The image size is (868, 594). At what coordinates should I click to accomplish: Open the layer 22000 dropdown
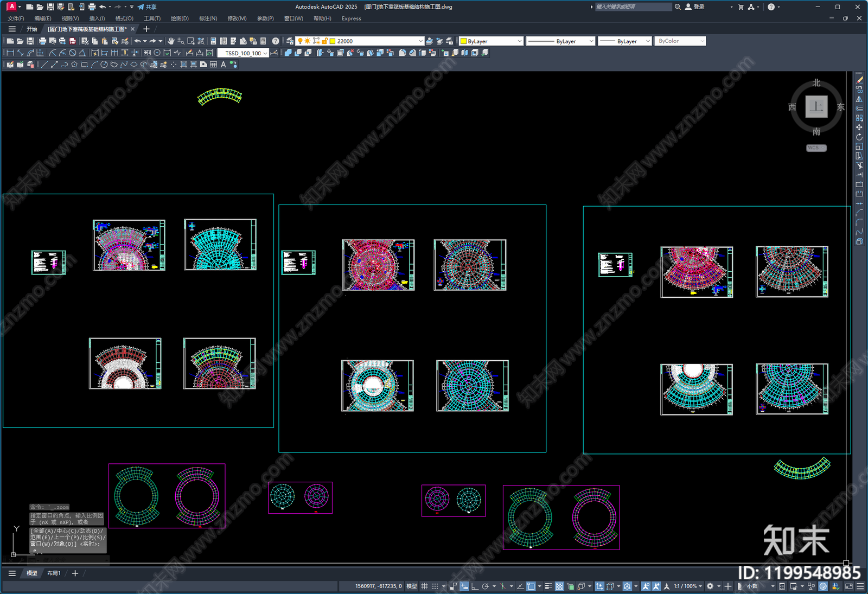(360, 41)
